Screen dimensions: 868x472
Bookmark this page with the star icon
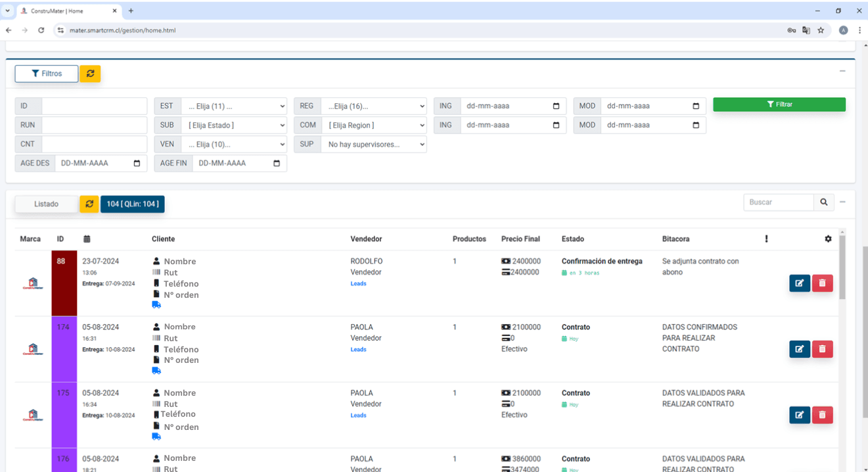tap(821, 30)
